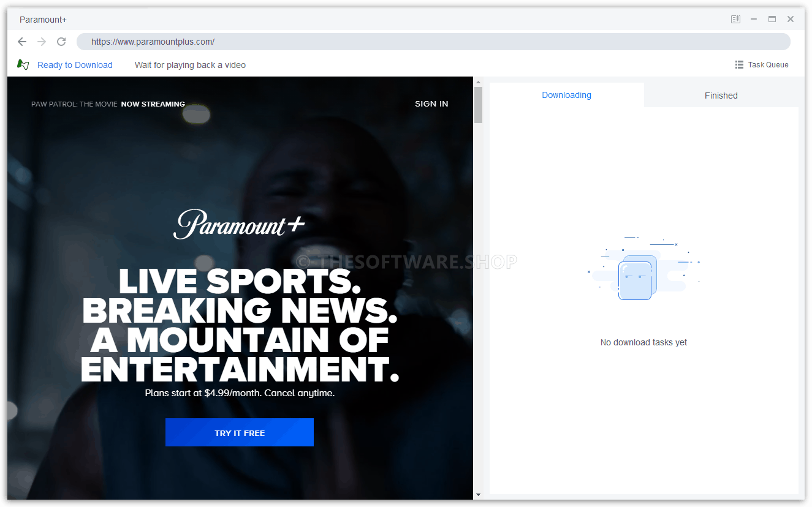This screenshot has height=507, width=812.
Task: Click the 'Wait for playing back a video' text
Action: [190, 65]
